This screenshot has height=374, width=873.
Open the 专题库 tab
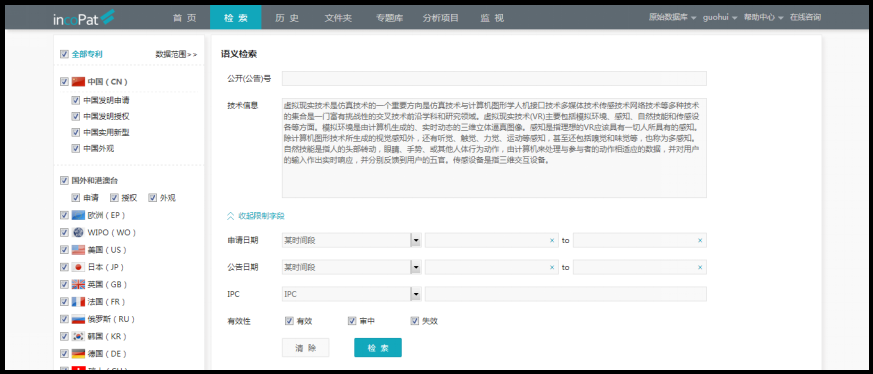pyautogui.click(x=389, y=18)
